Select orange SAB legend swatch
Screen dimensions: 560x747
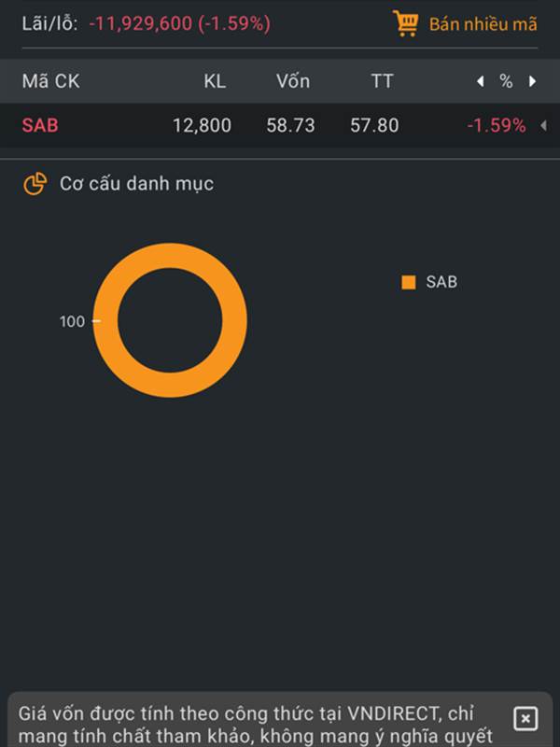(x=409, y=282)
